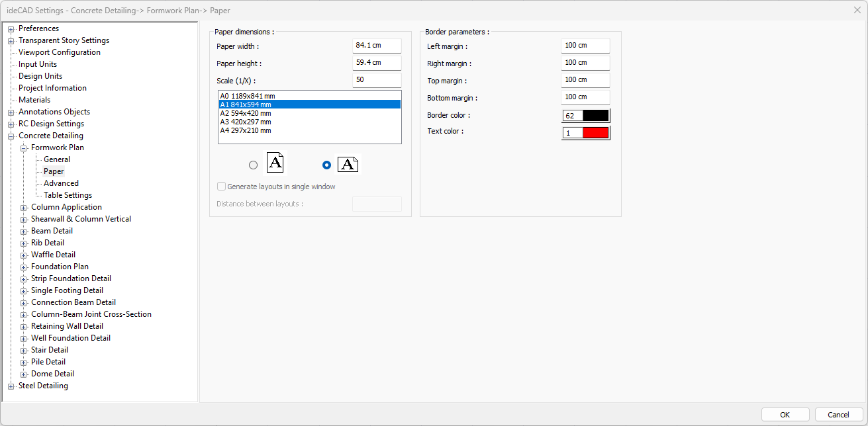Select Advanced under Formwork Plan

61,183
